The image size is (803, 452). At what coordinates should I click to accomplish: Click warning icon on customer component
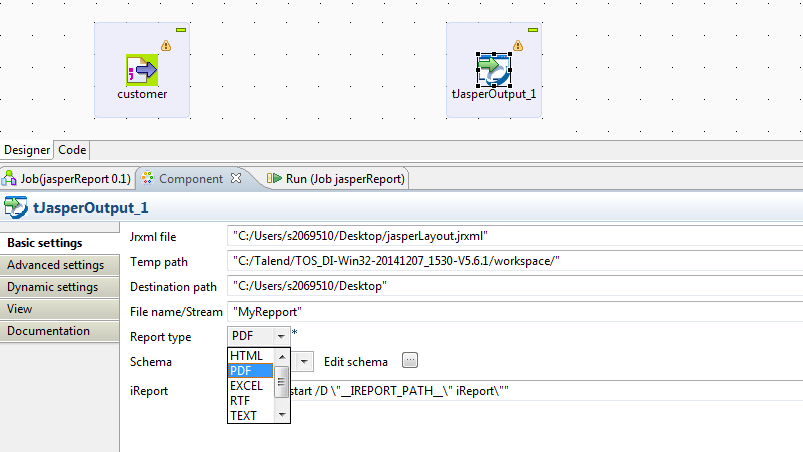click(x=166, y=46)
